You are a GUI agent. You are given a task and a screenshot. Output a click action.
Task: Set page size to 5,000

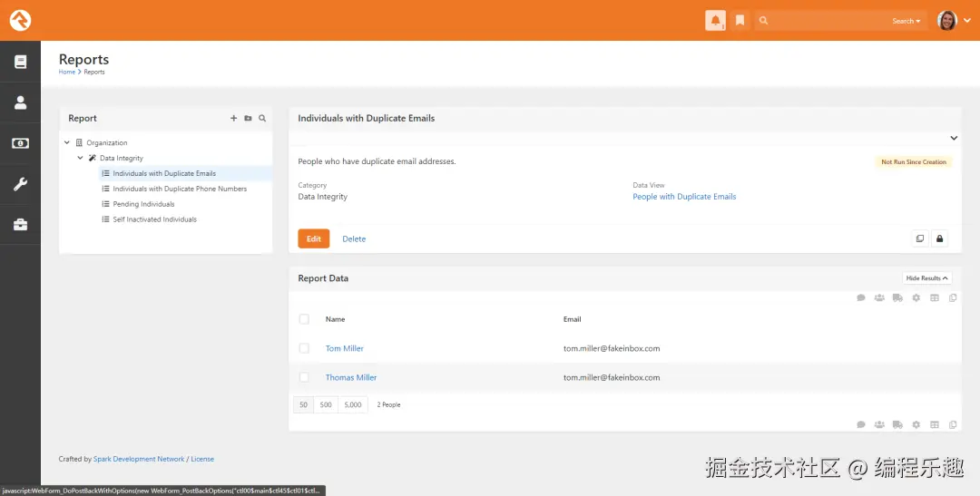(353, 404)
